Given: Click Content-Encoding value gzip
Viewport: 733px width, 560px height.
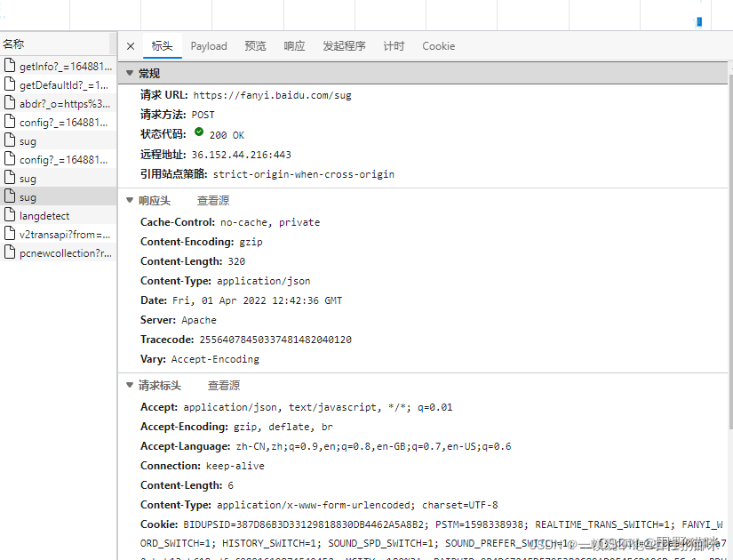Looking at the screenshot, I should point(251,243).
